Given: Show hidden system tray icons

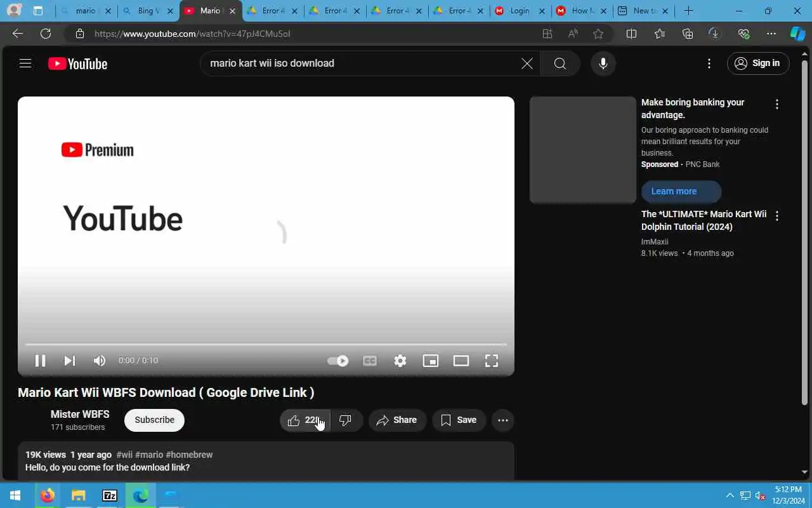Looking at the screenshot, I should 730,495.
